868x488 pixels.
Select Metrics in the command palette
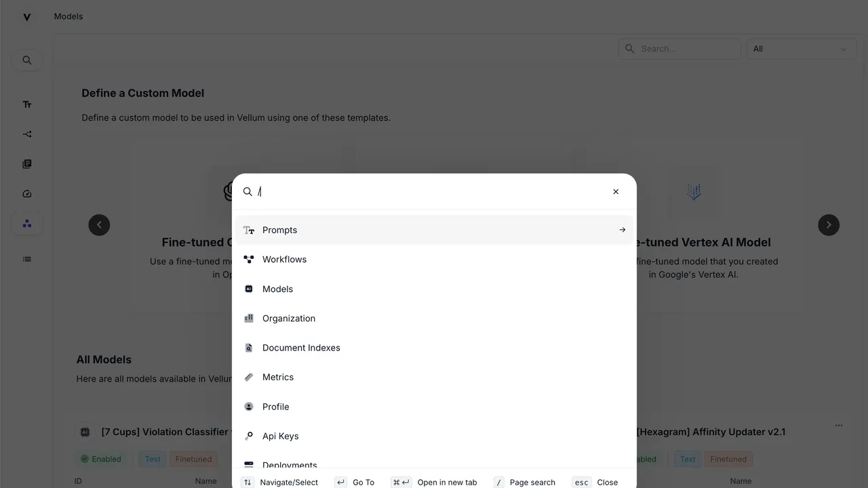434,378
